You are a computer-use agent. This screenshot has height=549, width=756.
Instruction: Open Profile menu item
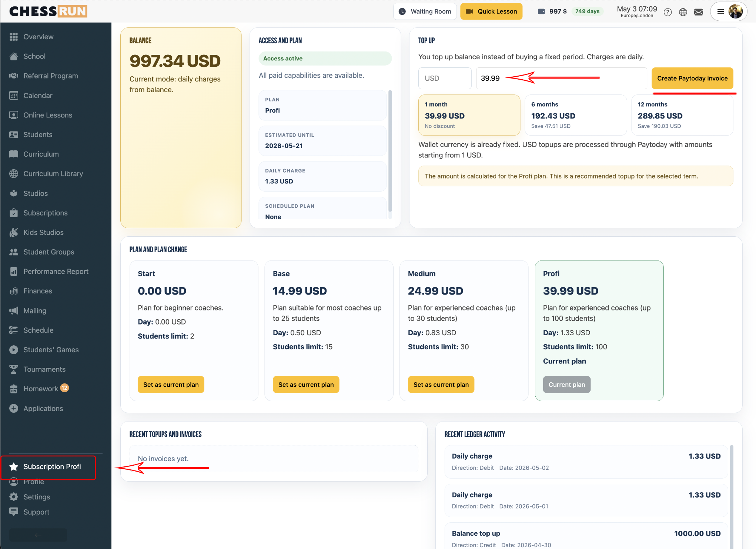34,482
